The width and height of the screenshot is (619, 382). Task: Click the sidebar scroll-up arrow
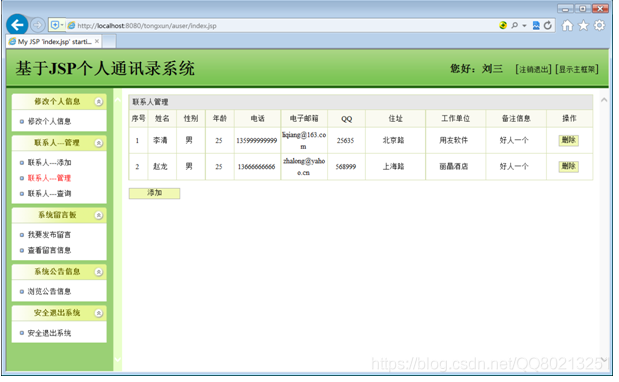click(x=118, y=100)
